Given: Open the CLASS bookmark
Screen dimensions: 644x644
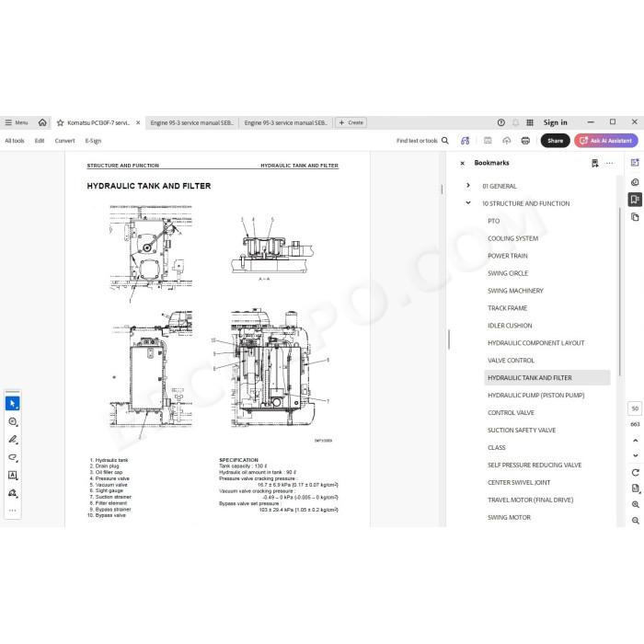Looking at the screenshot, I should coord(497,447).
